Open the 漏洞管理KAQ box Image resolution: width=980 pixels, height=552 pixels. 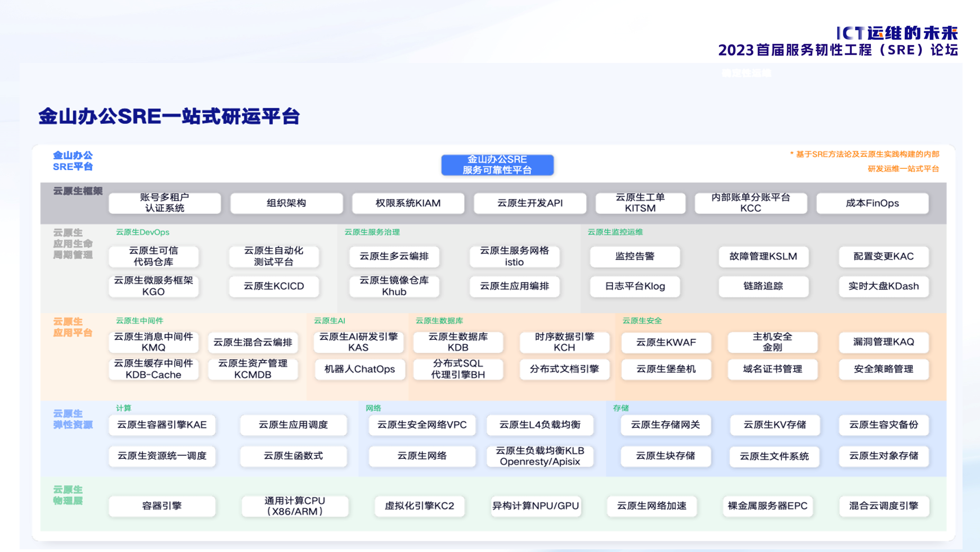coord(884,342)
